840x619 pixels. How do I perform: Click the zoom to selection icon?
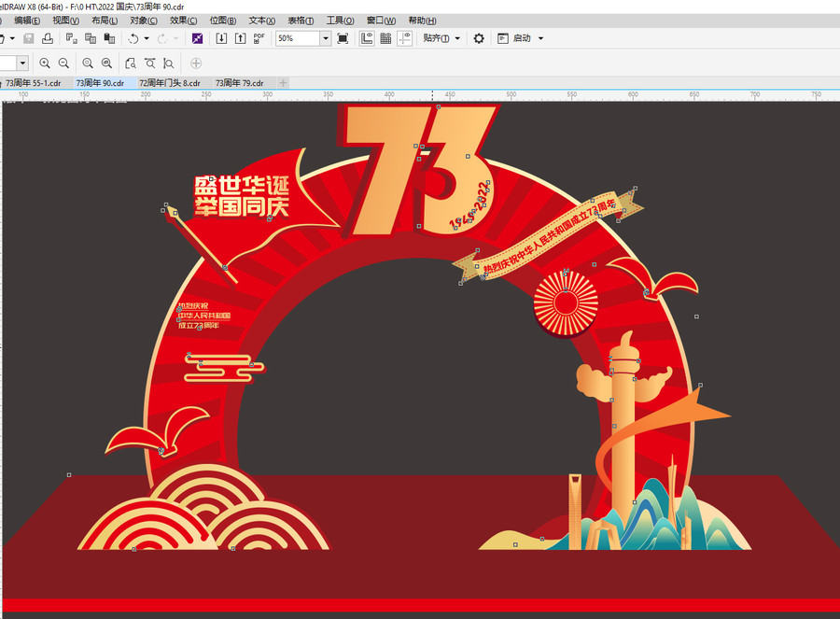pyautogui.click(x=88, y=63)
